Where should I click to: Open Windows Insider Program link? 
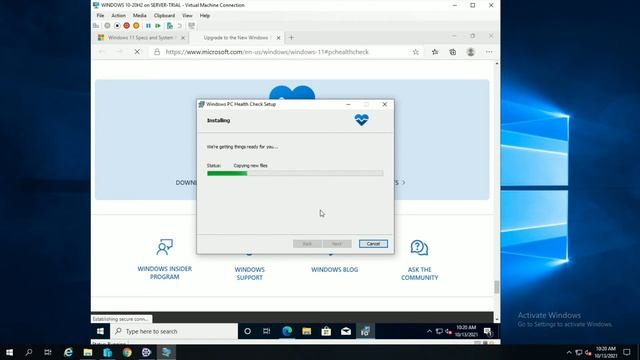[x=164, y=273]
